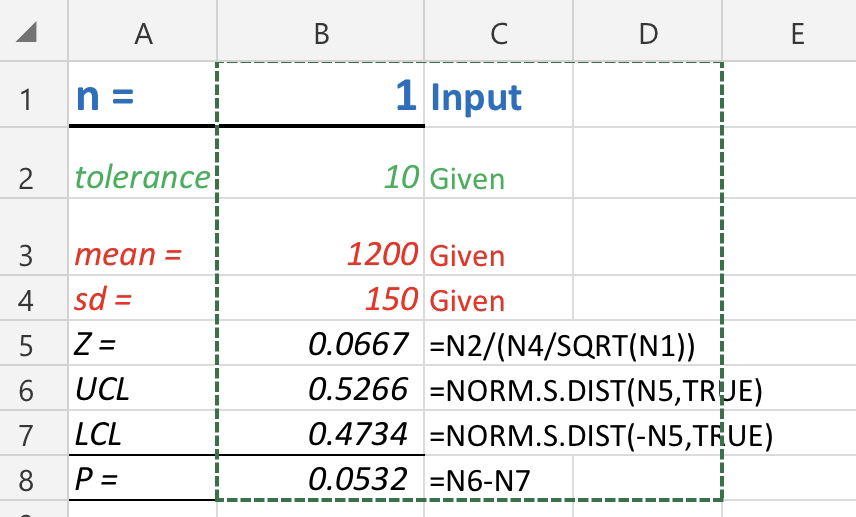This screenshot has width=856, height=517.
Task: Select row 3 header
Action: [34, 237]
